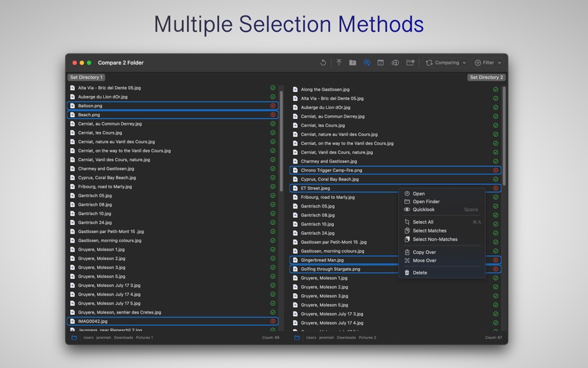Click the plain window layout toolbar icon
588x368 pixels.
[381, 63]
